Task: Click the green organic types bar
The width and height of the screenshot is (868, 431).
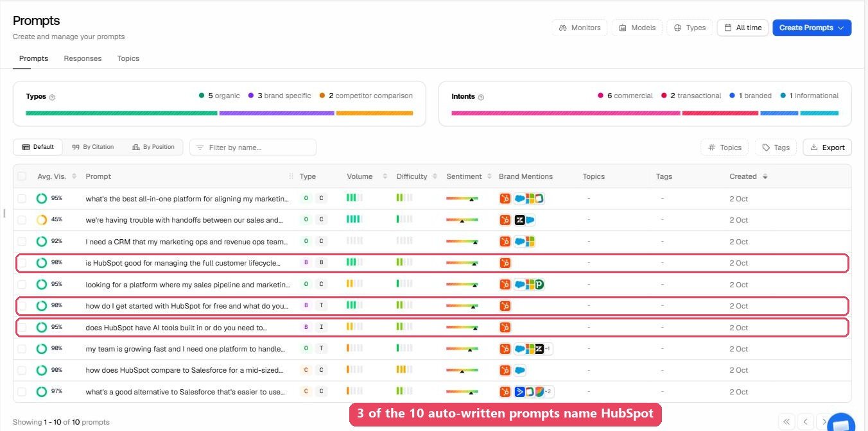Action: pyautogui.click(x=121, y=113)
